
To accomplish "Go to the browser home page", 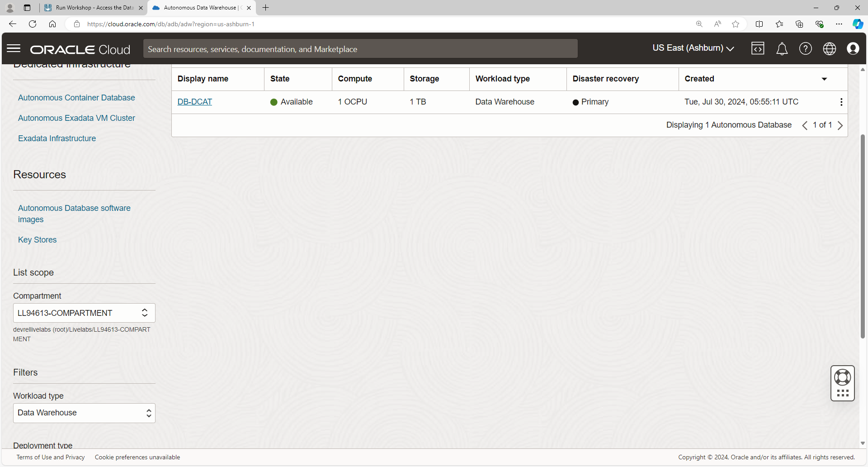I will (52, 24).
